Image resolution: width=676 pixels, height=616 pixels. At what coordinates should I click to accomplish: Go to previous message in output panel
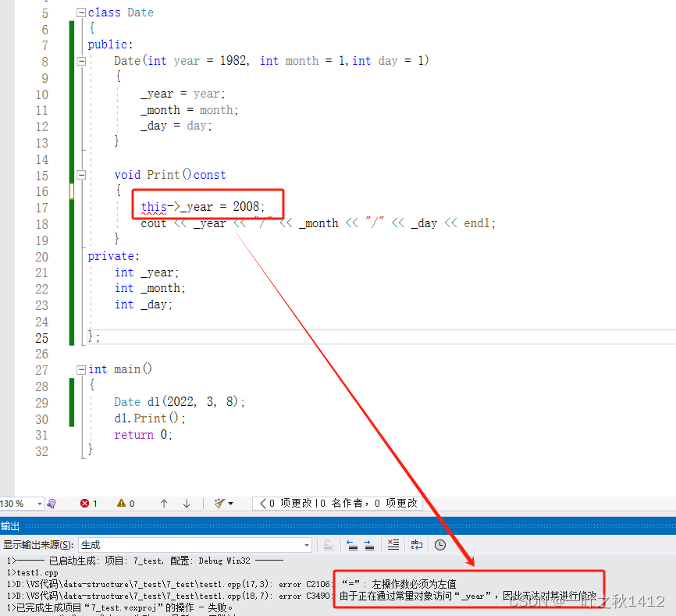[x=352, y=545]
